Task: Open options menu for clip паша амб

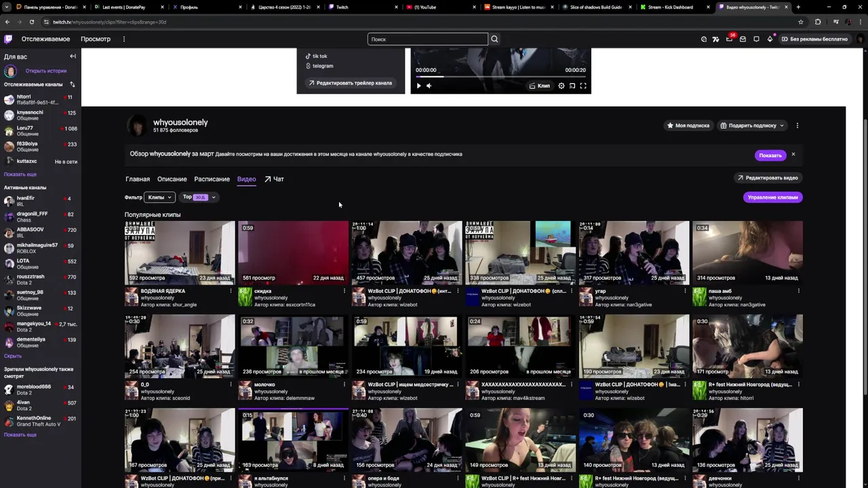Action: point(798,291)
